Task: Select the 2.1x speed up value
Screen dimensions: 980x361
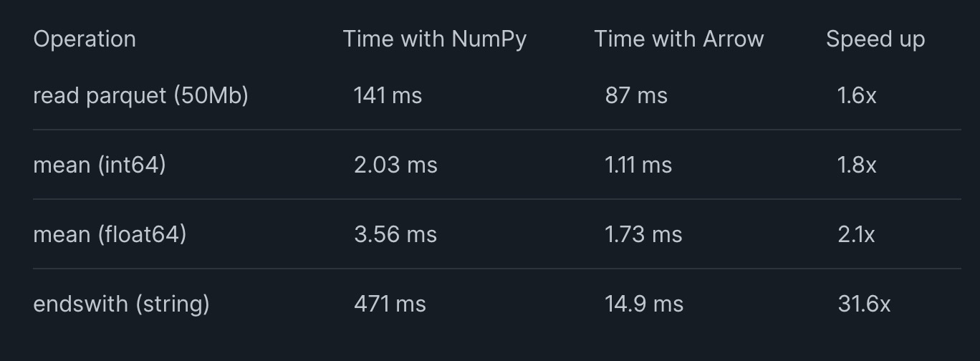Action: pos(856,234)
